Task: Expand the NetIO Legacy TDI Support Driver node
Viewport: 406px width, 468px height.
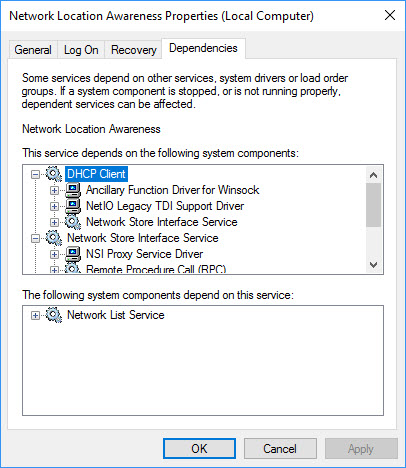Action: (54, 206)
